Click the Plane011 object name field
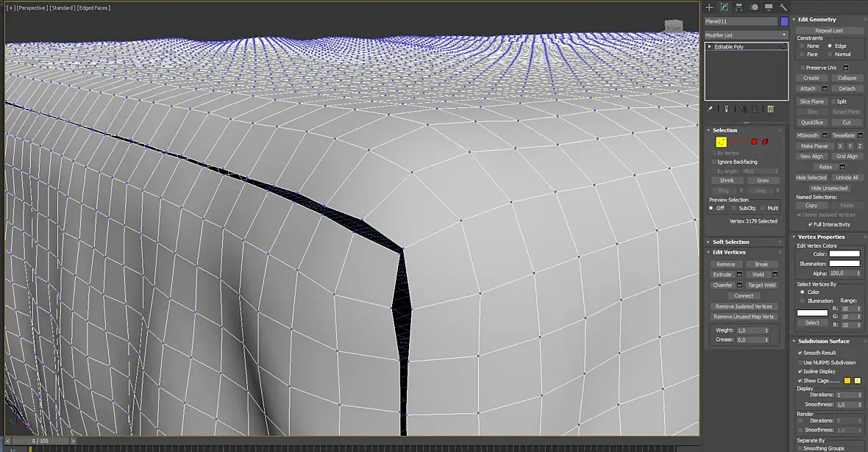 [x=741, y=21]
